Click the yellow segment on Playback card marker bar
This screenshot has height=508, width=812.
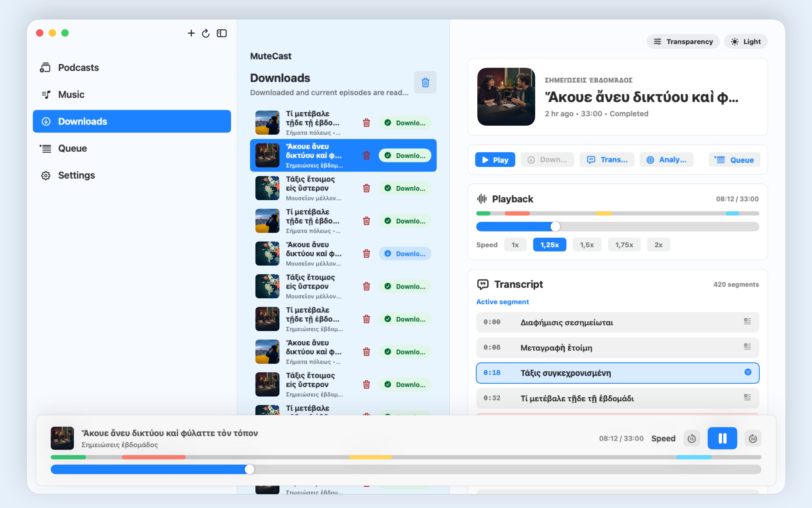[x=604, y=213]
